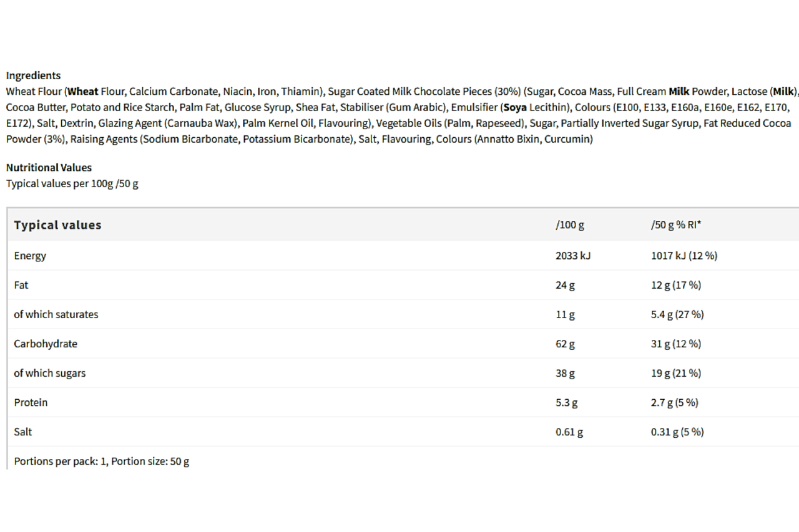Click the '5.4 g (27 %)' saturates value

[677, 314]
